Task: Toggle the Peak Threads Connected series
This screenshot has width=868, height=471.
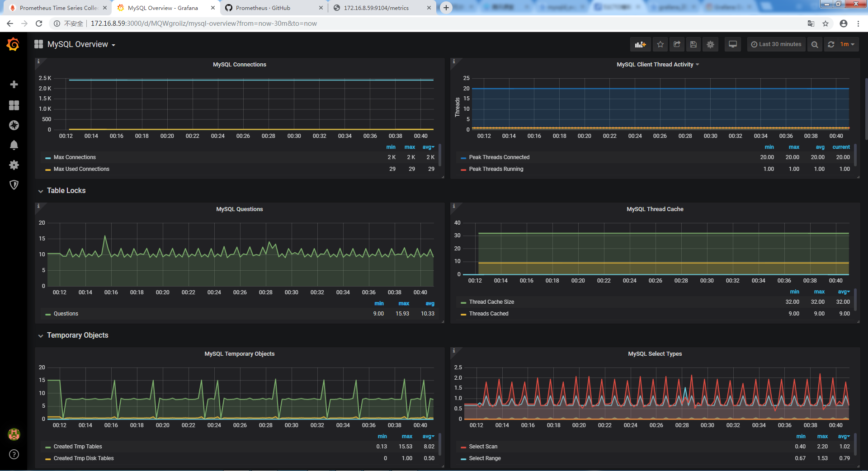Action: tap(499, 157)
